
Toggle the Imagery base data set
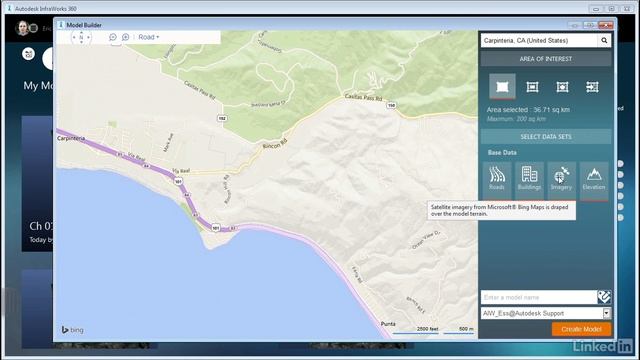point(562,180)
